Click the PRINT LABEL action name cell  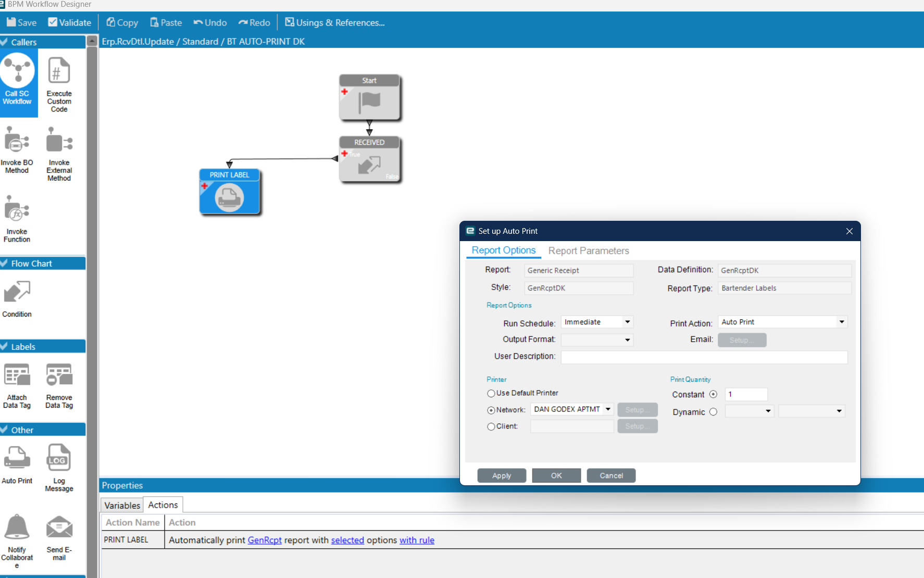[x=133, y=540]
